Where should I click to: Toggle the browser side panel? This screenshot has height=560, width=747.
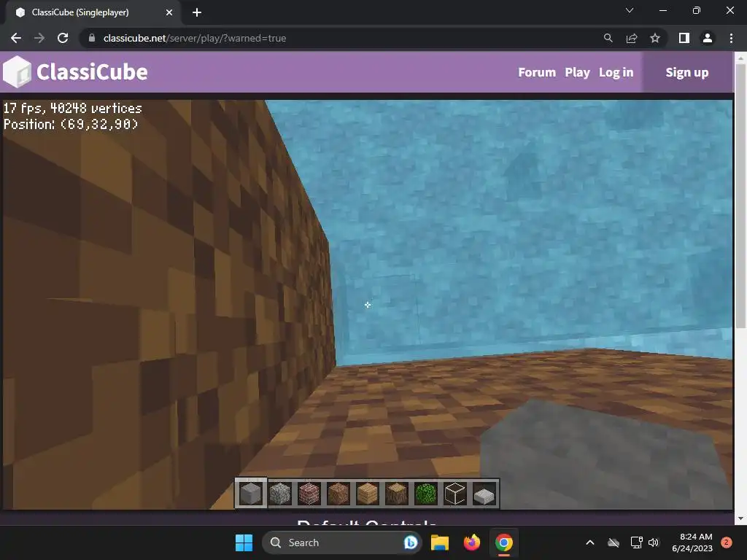[684, 38]
